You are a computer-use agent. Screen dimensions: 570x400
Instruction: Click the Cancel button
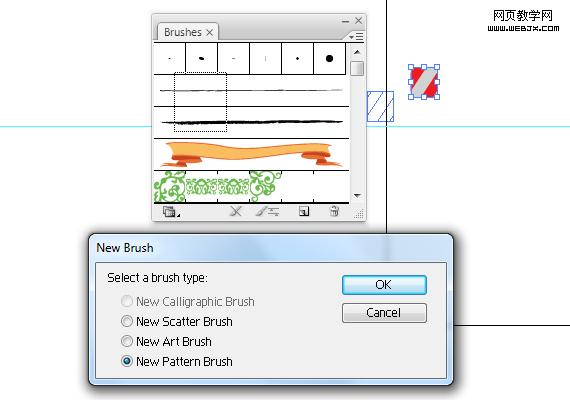pos(384,313)
